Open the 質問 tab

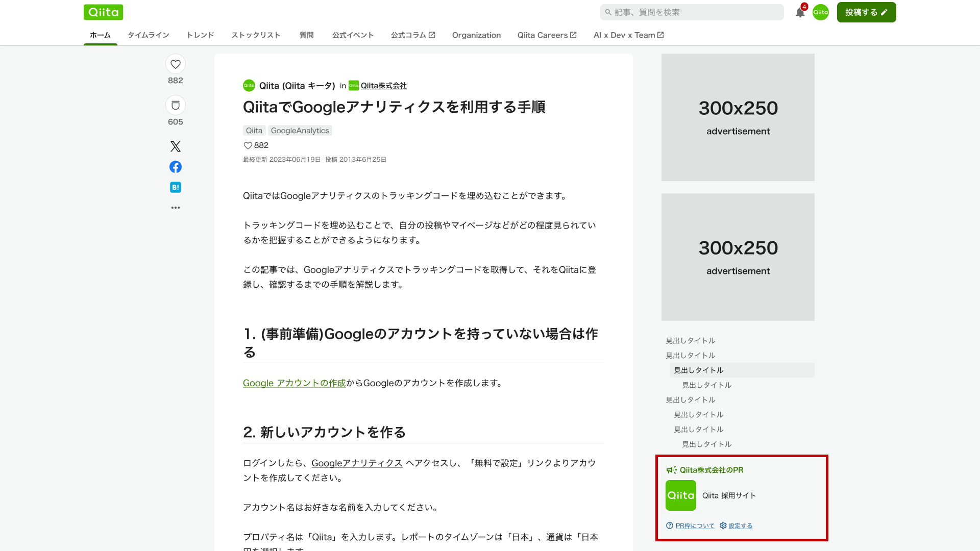point(307,35)
